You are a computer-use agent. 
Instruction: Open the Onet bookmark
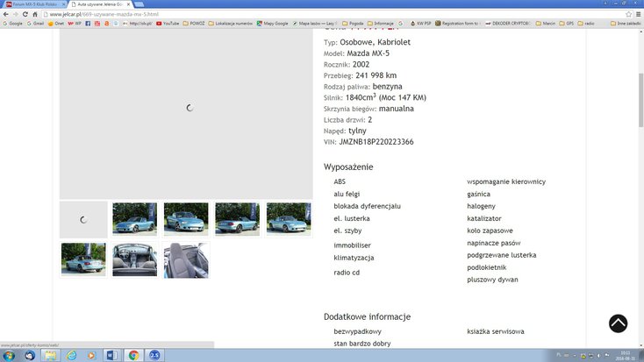56,24
